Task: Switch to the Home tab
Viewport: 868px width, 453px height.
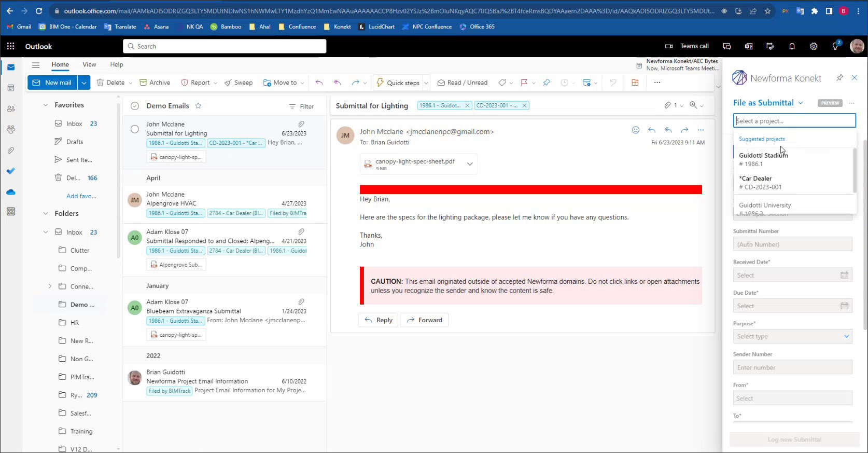Action: (x=60, y=65)
